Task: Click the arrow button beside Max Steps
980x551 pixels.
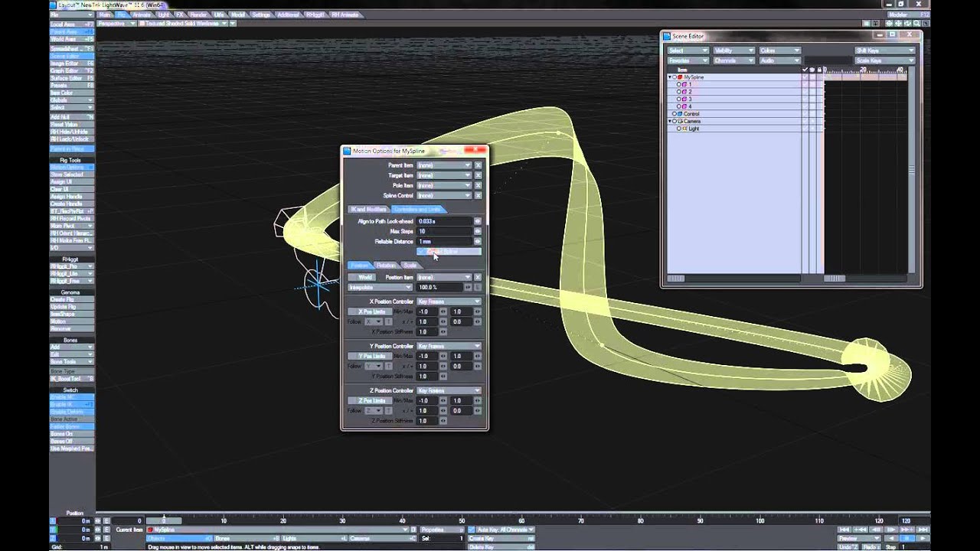Action: pos(478,231)
